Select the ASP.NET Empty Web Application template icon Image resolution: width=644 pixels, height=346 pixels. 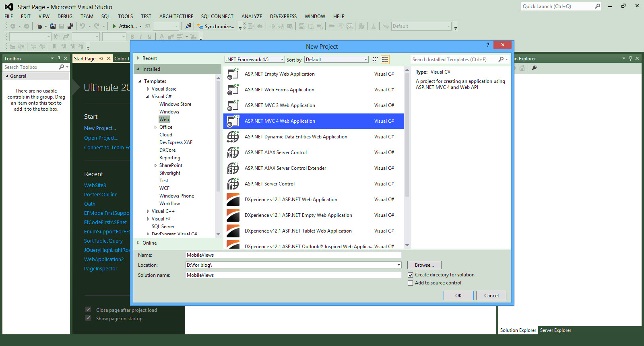233,74
